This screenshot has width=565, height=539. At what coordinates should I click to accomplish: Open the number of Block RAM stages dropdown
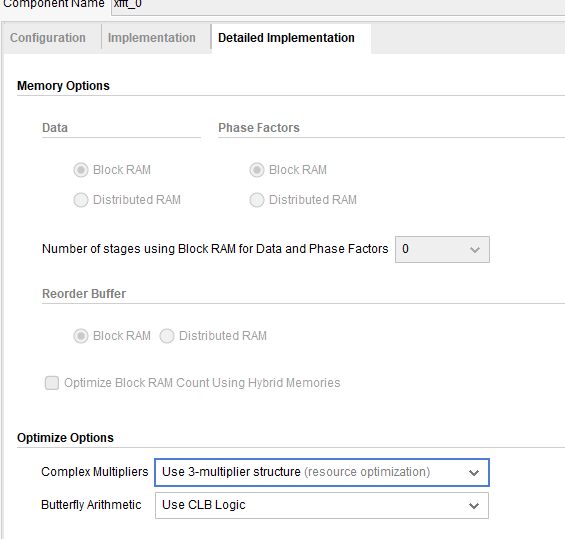tap(442, 249)
